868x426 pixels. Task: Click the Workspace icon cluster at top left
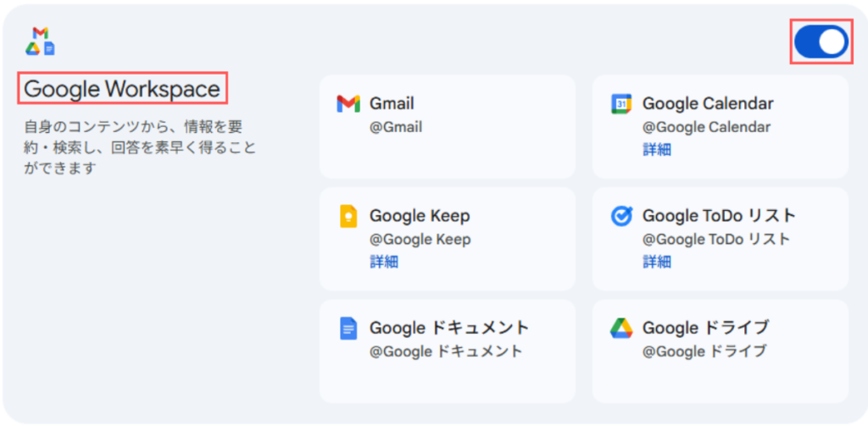pos(41,41)
